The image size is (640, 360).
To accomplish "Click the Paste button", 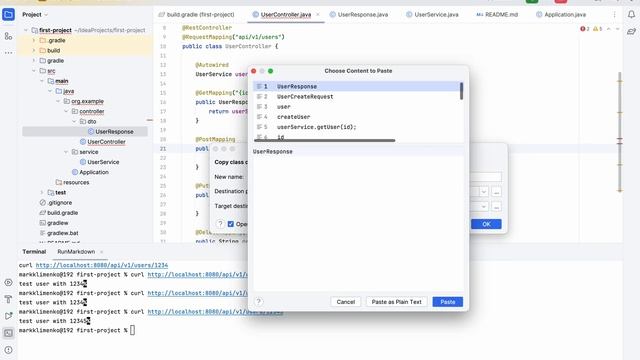I will [447, 302].
